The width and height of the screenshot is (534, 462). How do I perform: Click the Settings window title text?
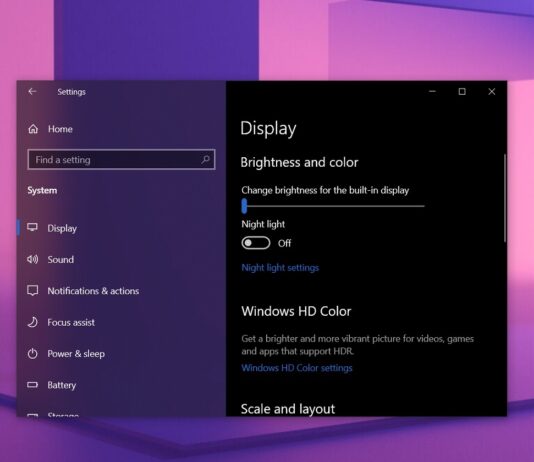[x=72, y=92]
